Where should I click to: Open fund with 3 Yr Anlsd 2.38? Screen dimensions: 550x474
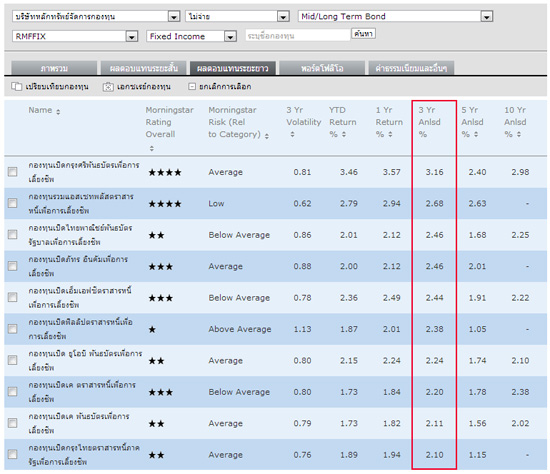tap(81, 329)
